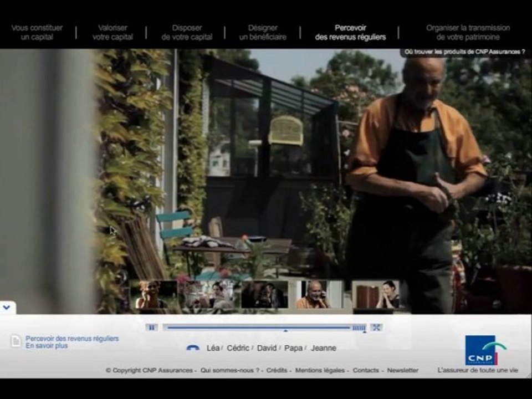The height and width of the screenshot is (399, 532).
Task: Click the CNP Assurances logo
Action: [x=486, y=350]
